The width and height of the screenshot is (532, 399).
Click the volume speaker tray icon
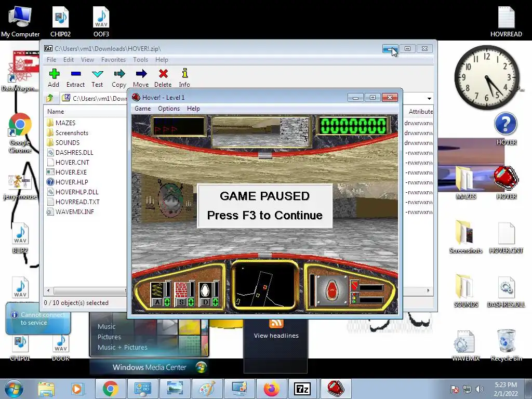click(x=480, y=389)
